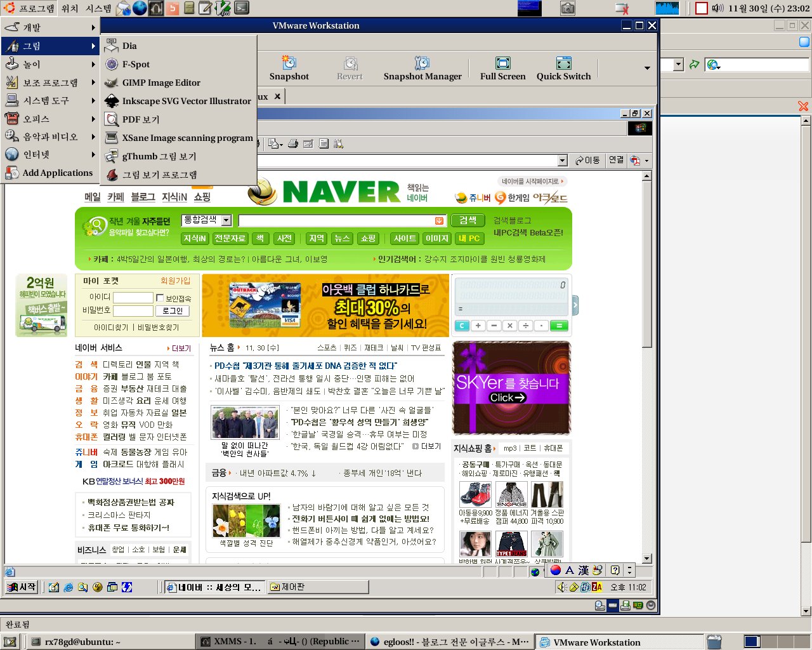Activate Quick Switch mode
The height and width of the screenshot is (650, 812).
click(x=563, y=69)
